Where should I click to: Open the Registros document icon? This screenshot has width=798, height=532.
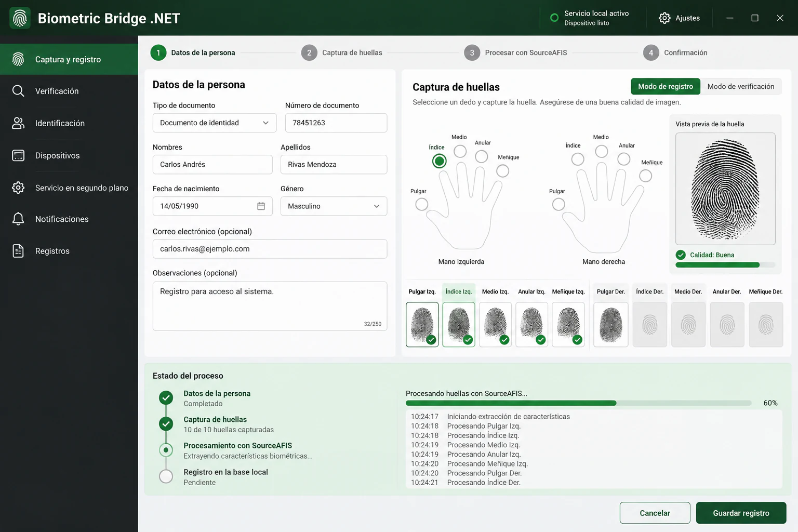(x=18, y=251)
